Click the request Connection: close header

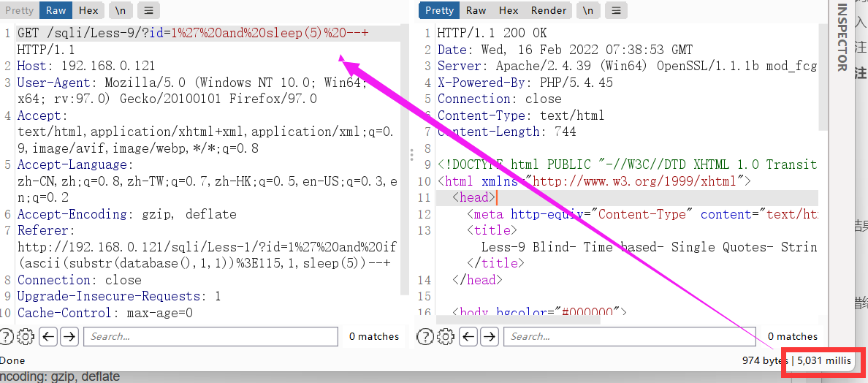pyautogui.click(x=79, y=279)
